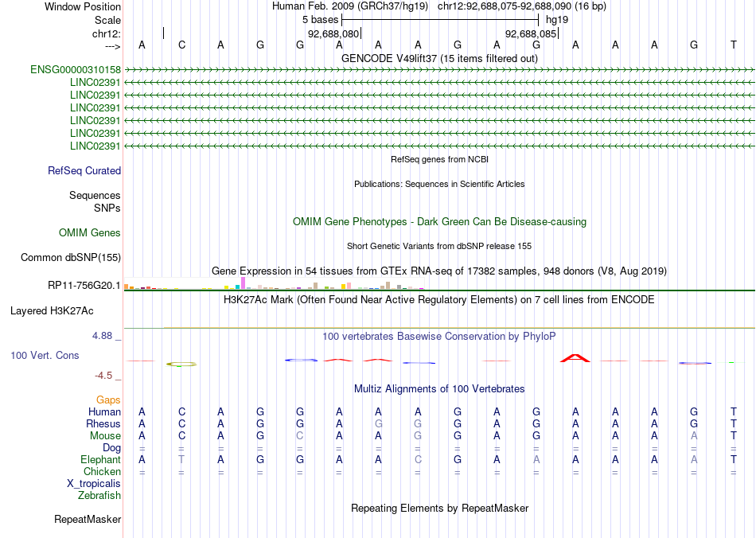Click the hg19 label beside scale bar

point(557,20)
